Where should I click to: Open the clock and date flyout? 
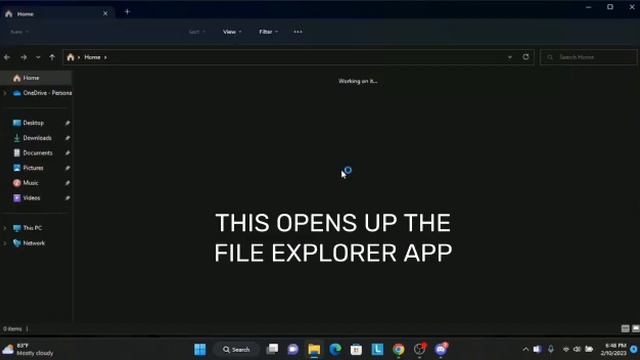click(613, 349)
